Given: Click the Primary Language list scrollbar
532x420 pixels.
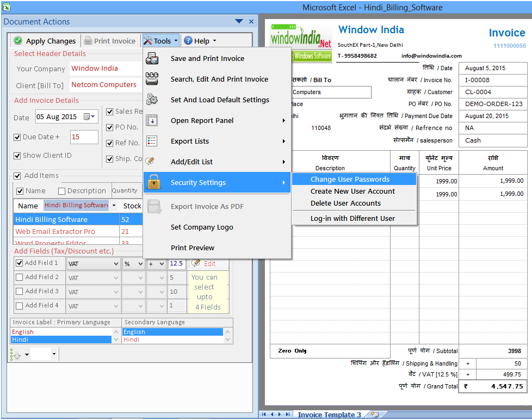Looking at the screenshot, I should point(116,336).
